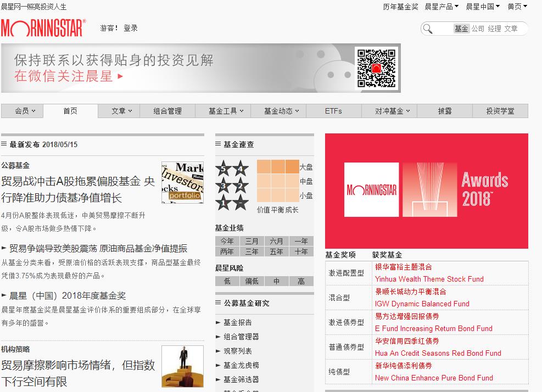
Task: Select the 高 risk level in 晨星风险
Action: (x=301, y=281)
